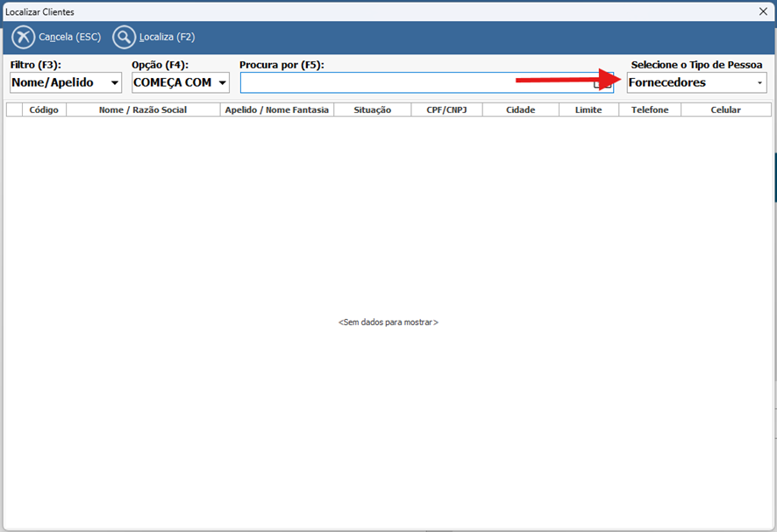Click the Cancela (ESC) X icon
This screenshot has height=532, width=777.
(24, 38)
